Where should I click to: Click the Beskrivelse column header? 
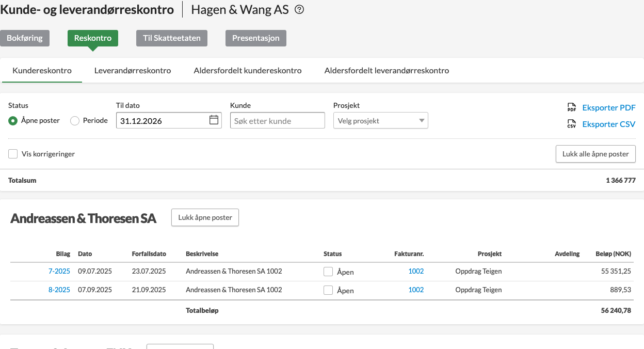[x=202, y=254]
